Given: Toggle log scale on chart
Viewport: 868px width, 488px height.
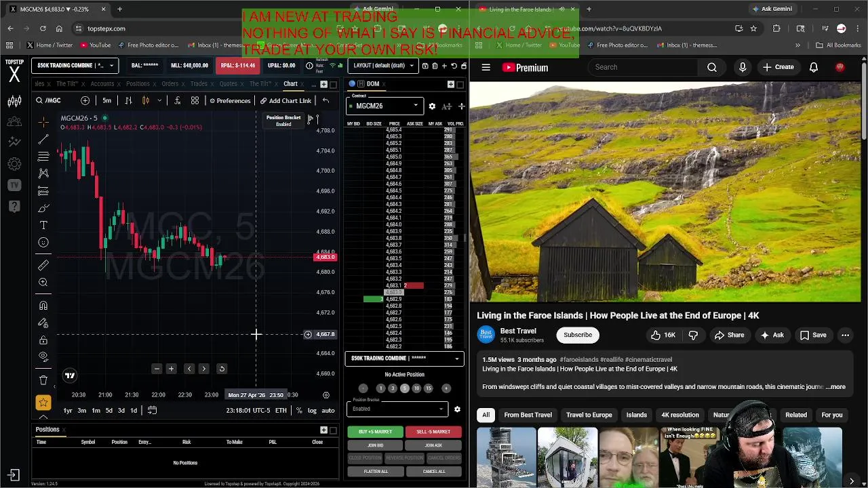Looking at the screenshot, I should click(312, 411).
